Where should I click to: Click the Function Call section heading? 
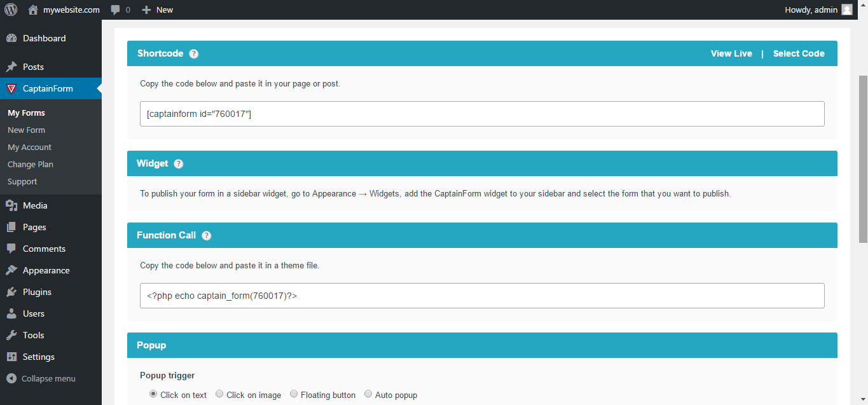[x=167, y=235]
